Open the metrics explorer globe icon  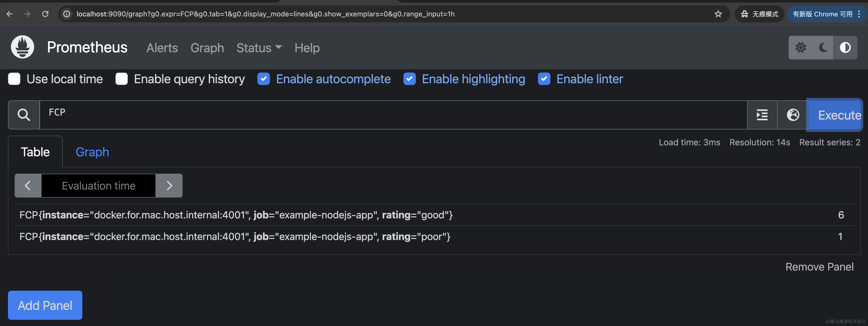pos(793,115)
